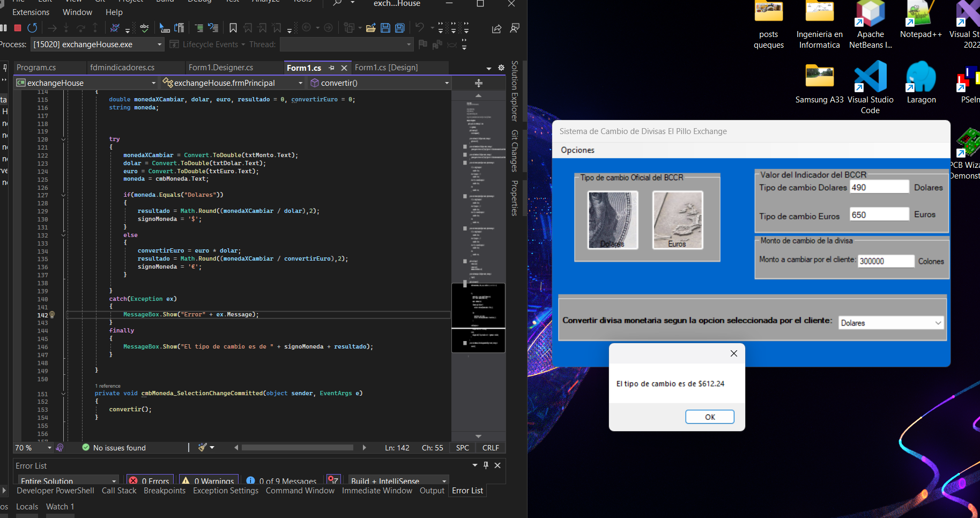Click the Save icon in toolbar
The width and height of the screenshot is (980, 518).
tap(385, 28)
